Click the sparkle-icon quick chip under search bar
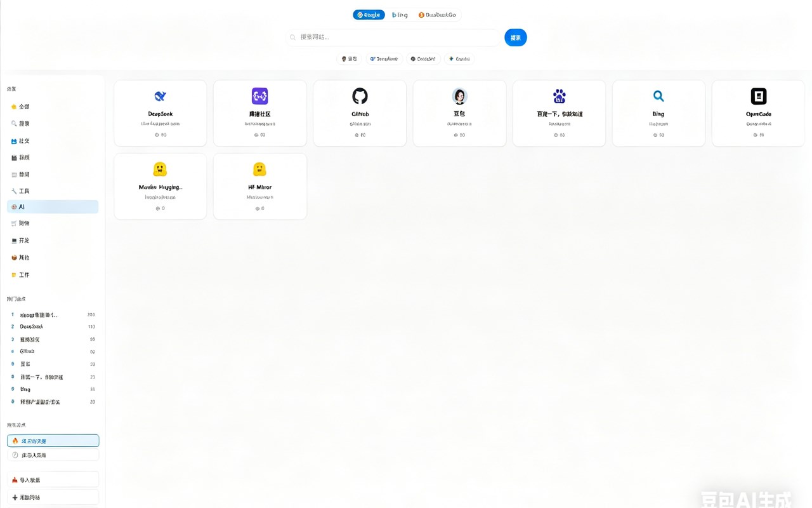812x508 pixels. [459, 59]
